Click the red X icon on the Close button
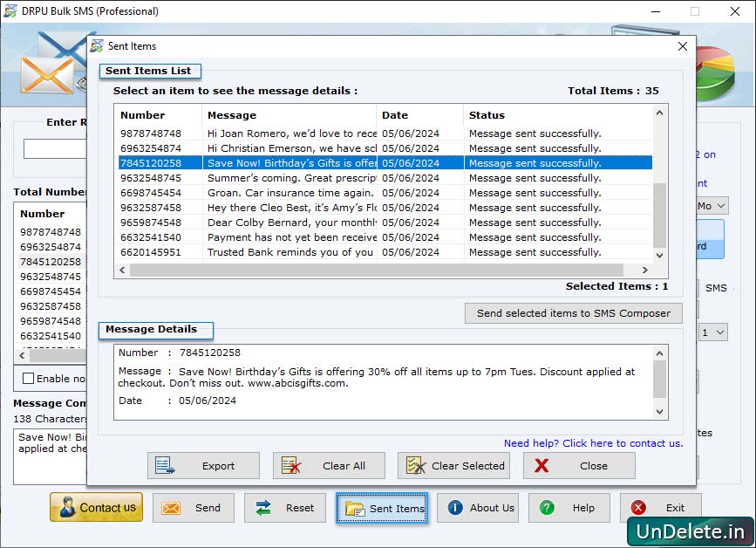The image size is (756, 548). point(541,465)
